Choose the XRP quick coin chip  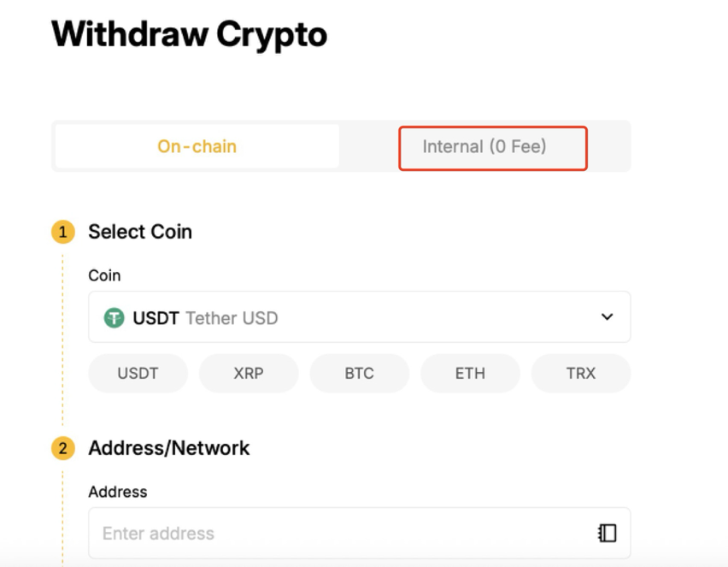(x=249, y=373)
